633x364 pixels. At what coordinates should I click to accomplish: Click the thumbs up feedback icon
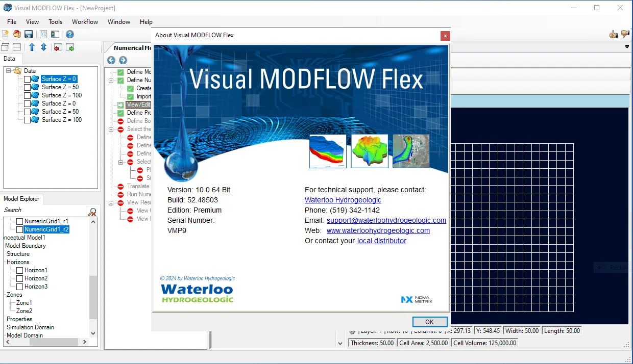[614, 34]
